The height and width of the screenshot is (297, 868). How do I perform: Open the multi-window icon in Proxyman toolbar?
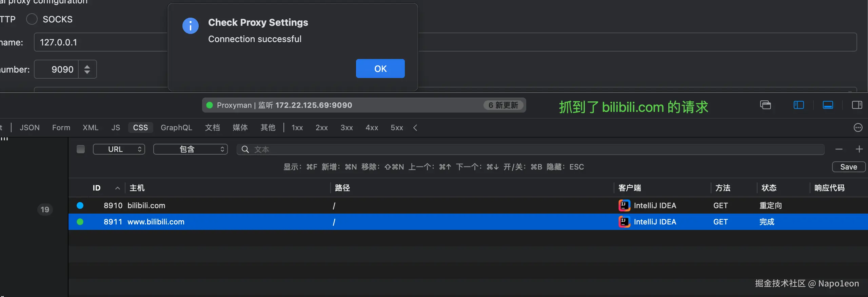click(x=765, y=105)
